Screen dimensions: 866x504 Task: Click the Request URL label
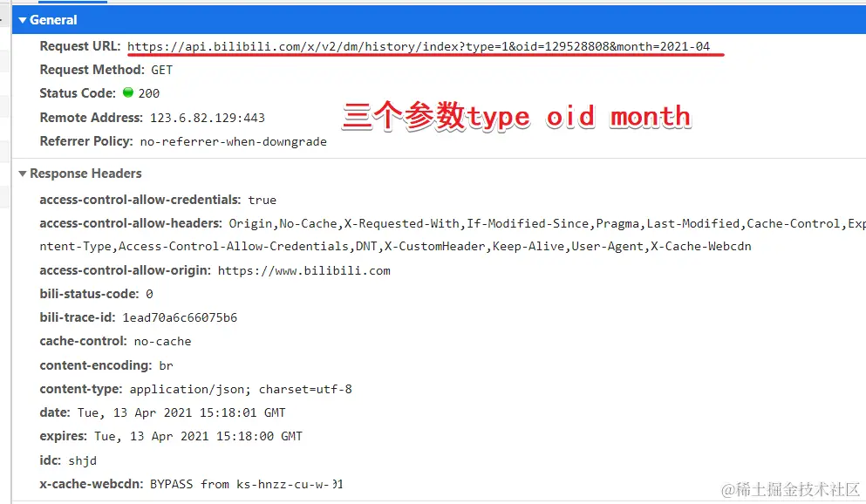(80, 46)
